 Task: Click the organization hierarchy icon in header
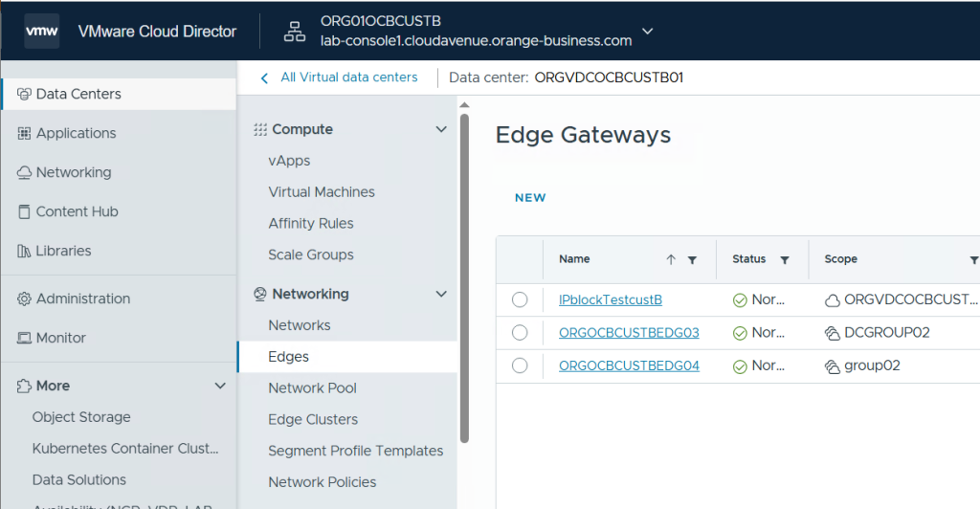click(x=294, y=32)
